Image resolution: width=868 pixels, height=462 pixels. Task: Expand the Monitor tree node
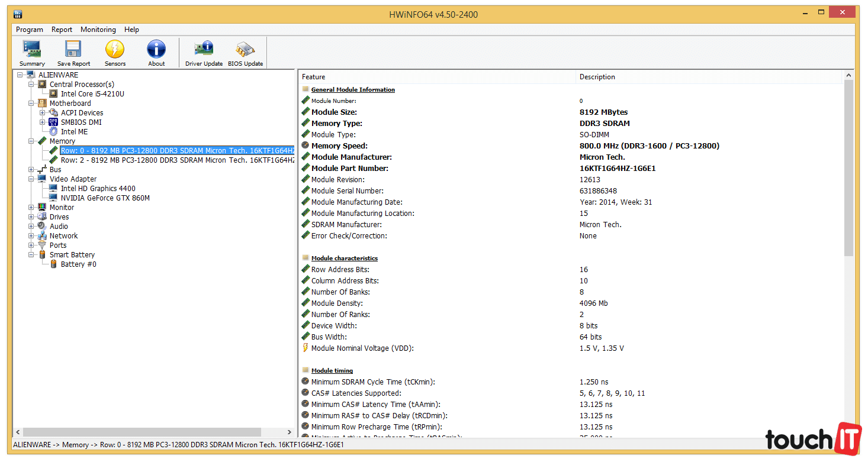tap(31, 208)
